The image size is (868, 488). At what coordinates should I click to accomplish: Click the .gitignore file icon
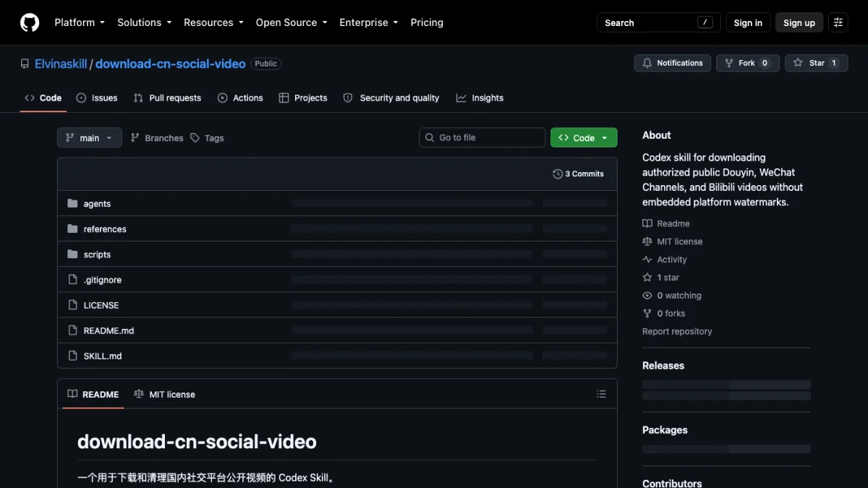point(72,279)
